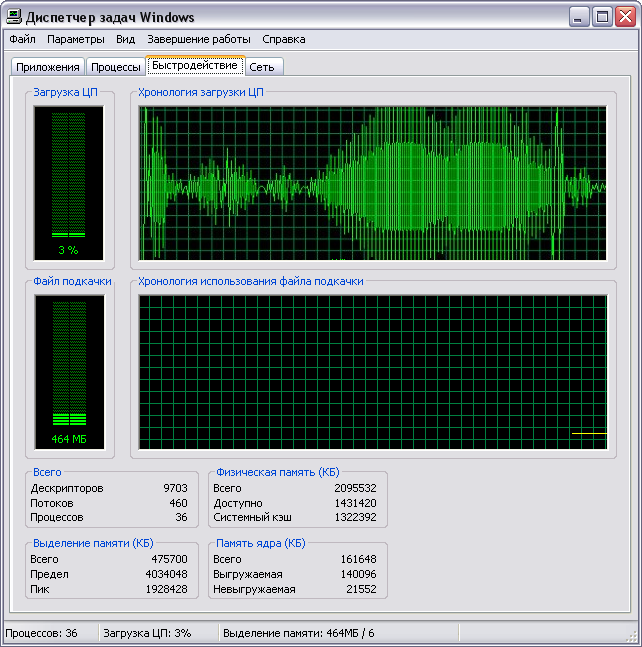Click the page file gauge showing 464 МБ
Viewport: 642px width, 647px height.
(69, 372)
